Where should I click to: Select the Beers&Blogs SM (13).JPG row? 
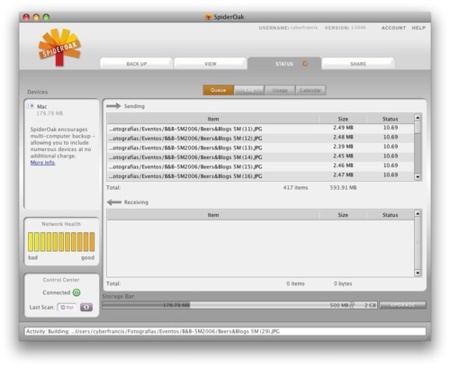(260, 147)
